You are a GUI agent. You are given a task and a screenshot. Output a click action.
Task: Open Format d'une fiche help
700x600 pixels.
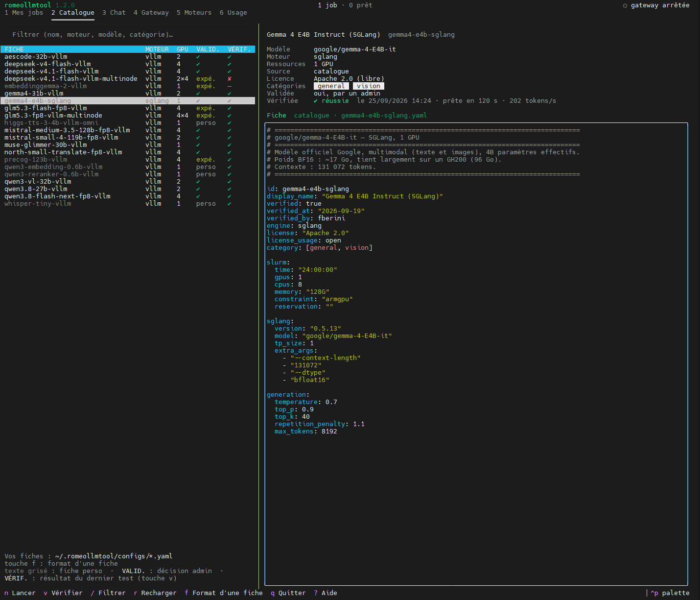click(224, 593)
